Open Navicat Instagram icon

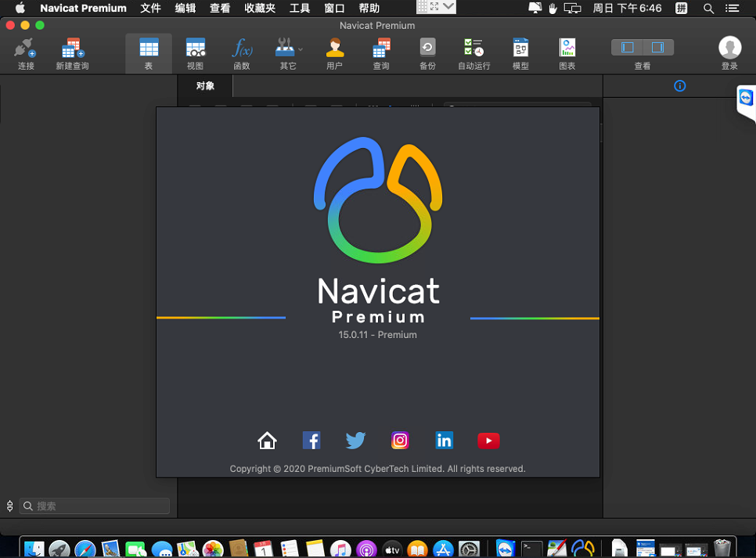(x=400, y=441)
